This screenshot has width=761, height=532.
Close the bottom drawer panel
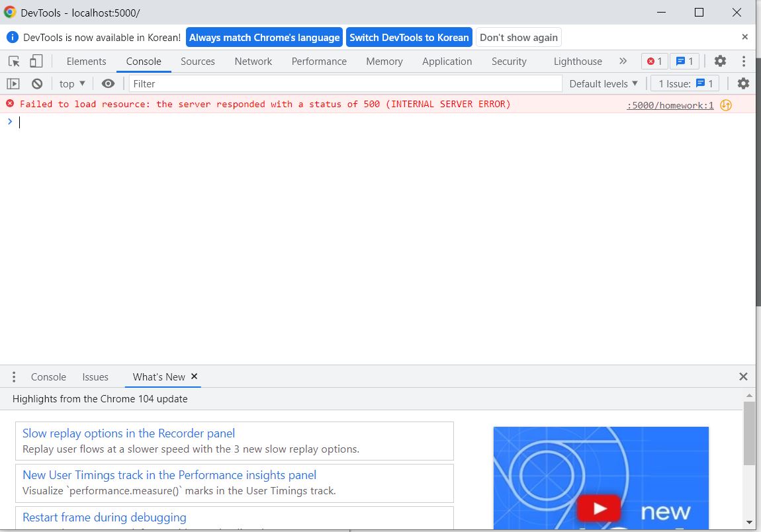743,377
